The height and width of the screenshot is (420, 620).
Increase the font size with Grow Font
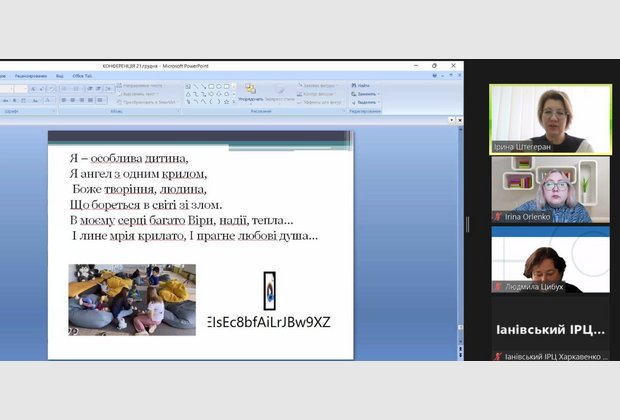click(x=33, y=89)
